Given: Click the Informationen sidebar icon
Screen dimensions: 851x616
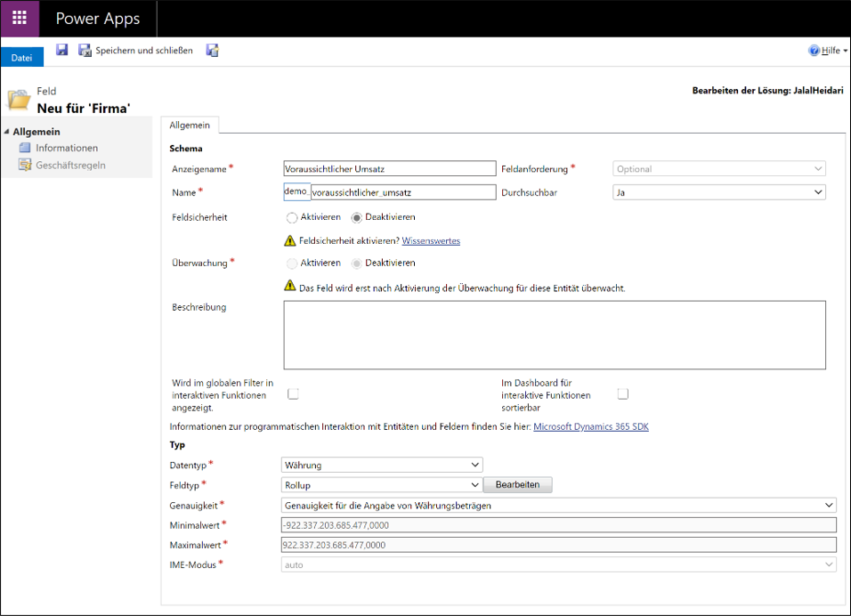Looking at the screenshot, I should click(x=24, y=148).
